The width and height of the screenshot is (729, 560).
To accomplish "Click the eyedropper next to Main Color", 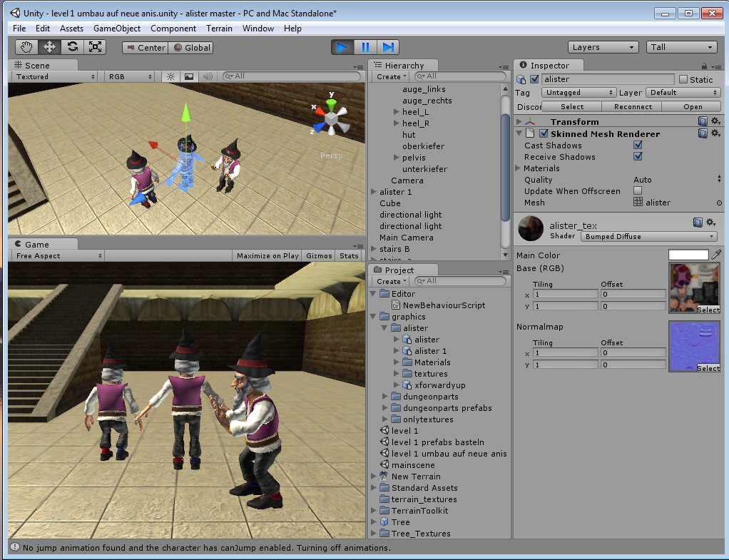I will coord(717,255).
